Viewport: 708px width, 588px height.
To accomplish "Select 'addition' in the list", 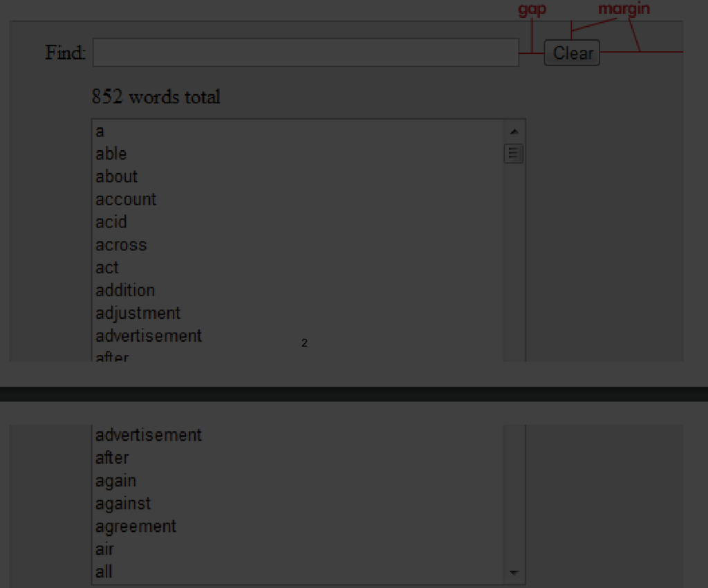I will (x=125, y=291).
